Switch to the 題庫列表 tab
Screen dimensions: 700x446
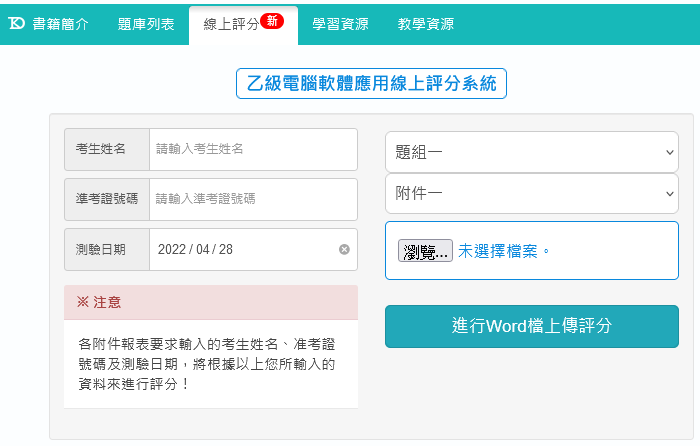[x=145, y=24]
